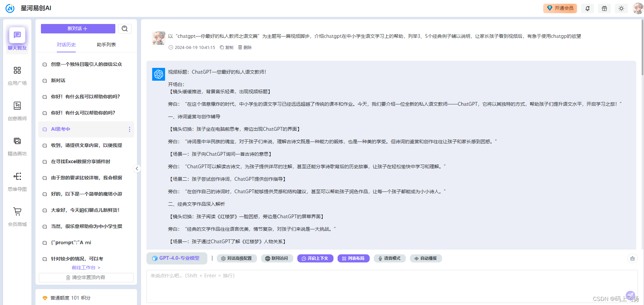Switch to 助手列表 tab

(x=106, y=45)
